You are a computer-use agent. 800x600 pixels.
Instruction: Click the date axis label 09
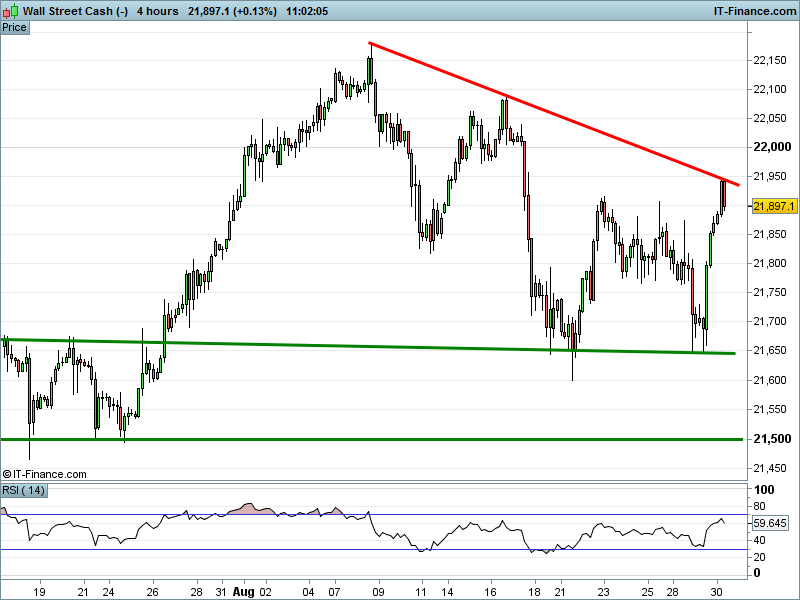click(378, 592)
